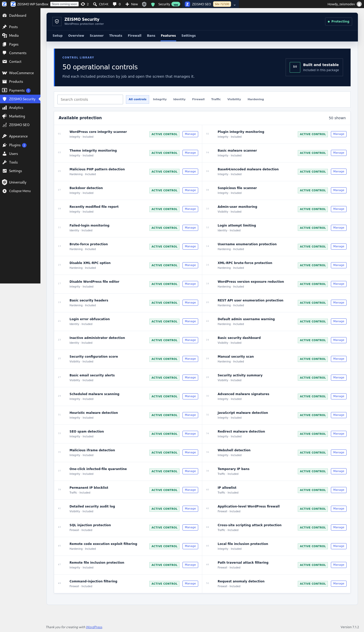Click Users person icon

5,154
